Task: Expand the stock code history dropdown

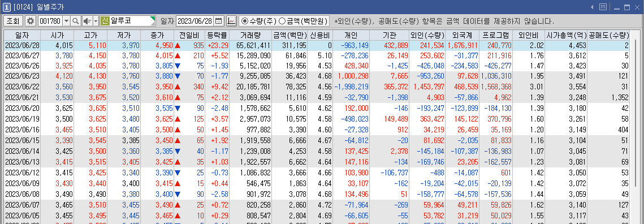Action: (x=67, y=21)
